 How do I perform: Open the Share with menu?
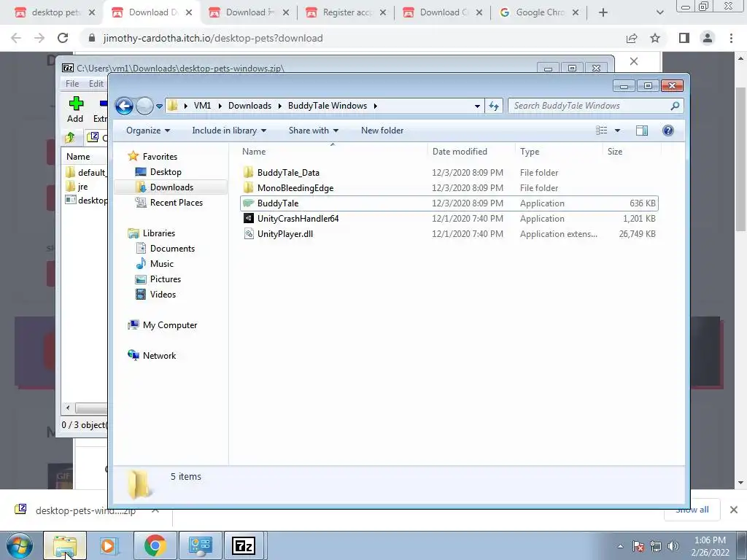[313, 131]
